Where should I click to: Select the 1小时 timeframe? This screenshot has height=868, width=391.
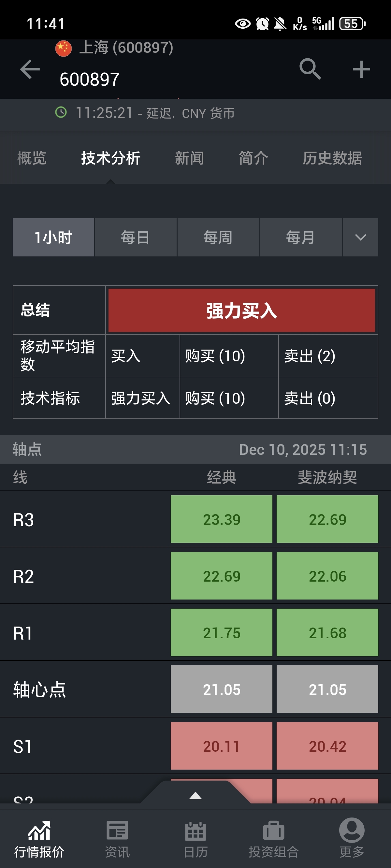(53, 238)
